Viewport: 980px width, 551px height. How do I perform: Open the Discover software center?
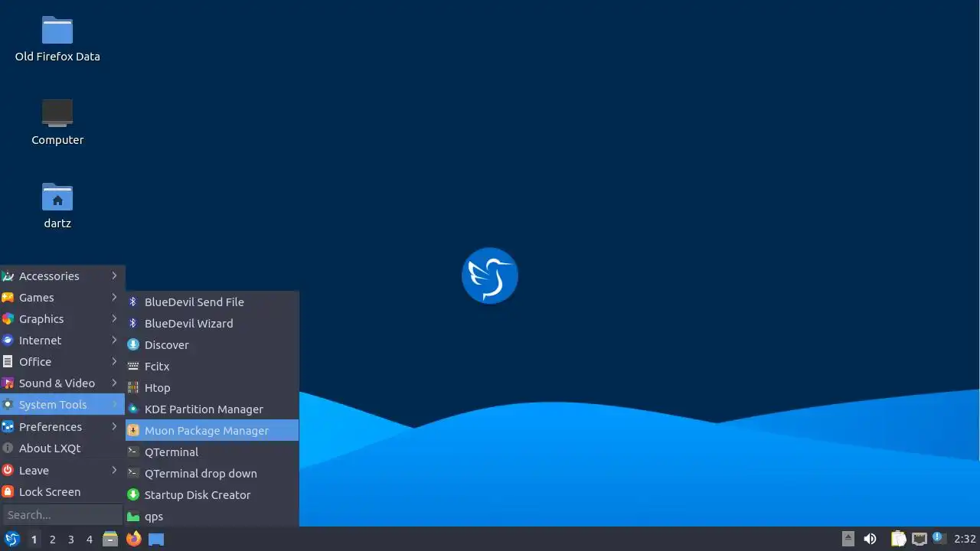pos(212,344)
